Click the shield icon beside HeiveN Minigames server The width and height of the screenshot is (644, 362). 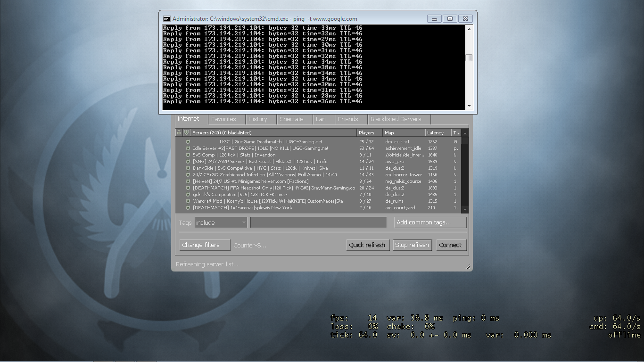point(188,181)
